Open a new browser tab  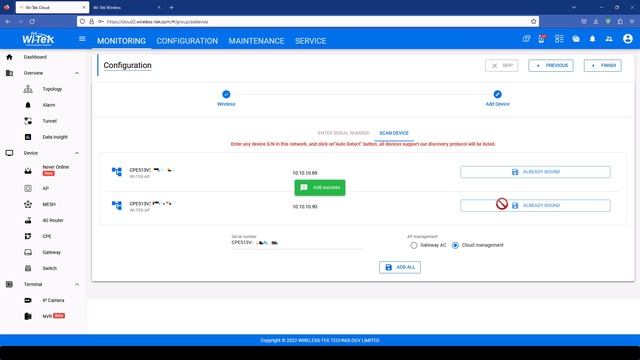[x=171, y=7]
